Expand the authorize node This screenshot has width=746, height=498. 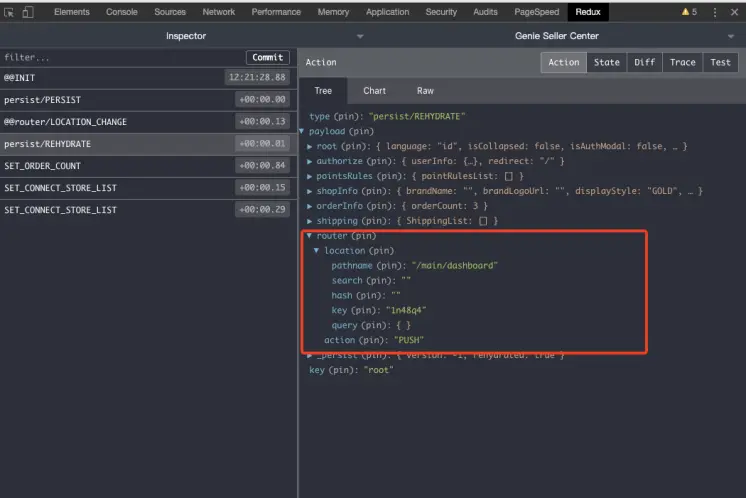tap(309, 161)
